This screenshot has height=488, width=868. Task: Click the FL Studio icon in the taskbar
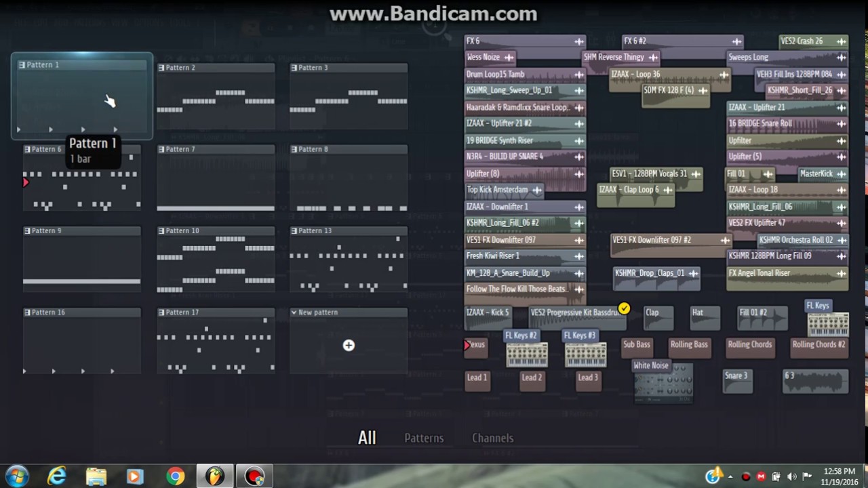[x=215, y=476]
